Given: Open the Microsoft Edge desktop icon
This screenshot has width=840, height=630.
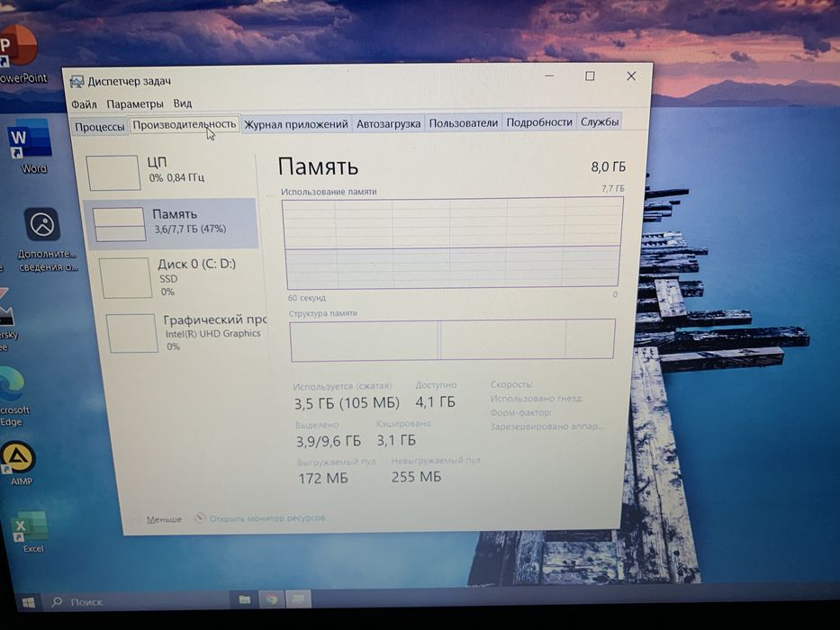Looking at the screenshot, I should (14, 397).
